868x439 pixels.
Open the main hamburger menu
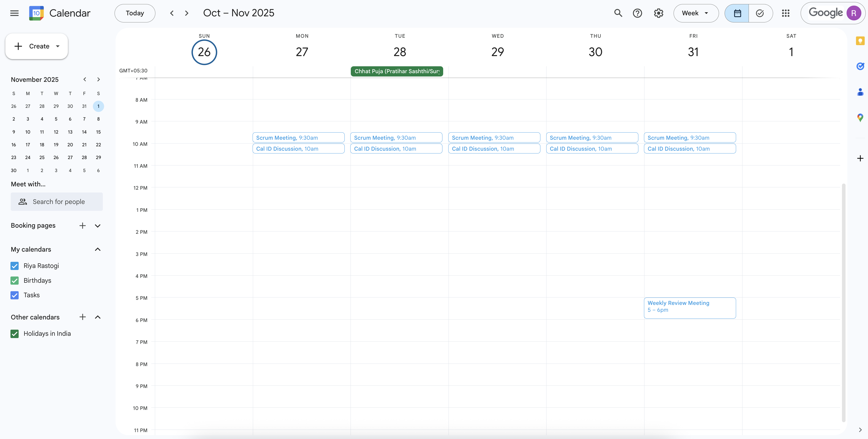[x=15, y=13]
